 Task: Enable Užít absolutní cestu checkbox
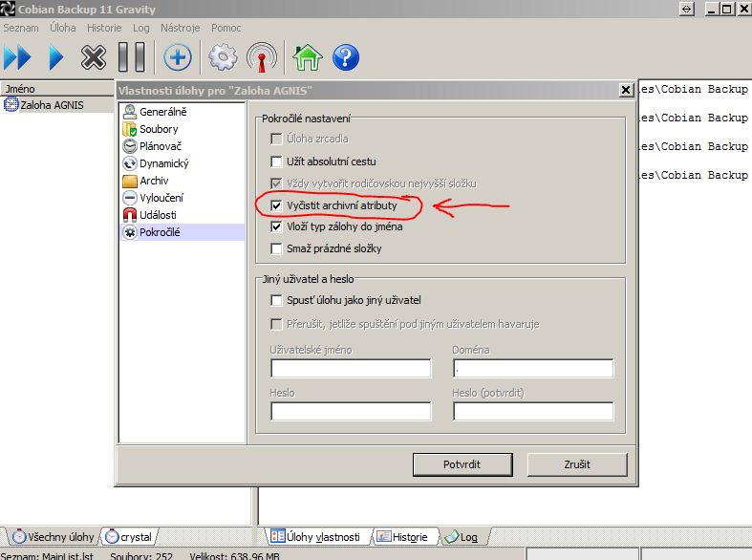pyautogui.click(x=276, y=162)
